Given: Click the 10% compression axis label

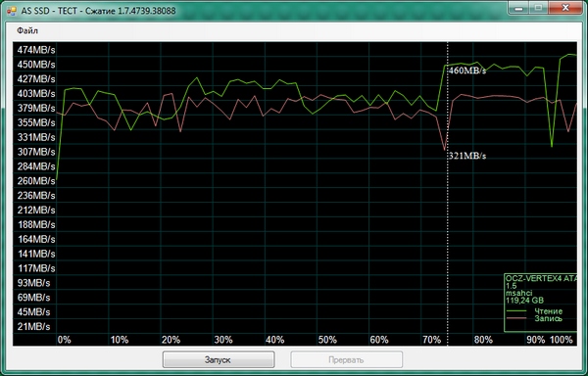Looking at the screenshot, I should [120, 340].
